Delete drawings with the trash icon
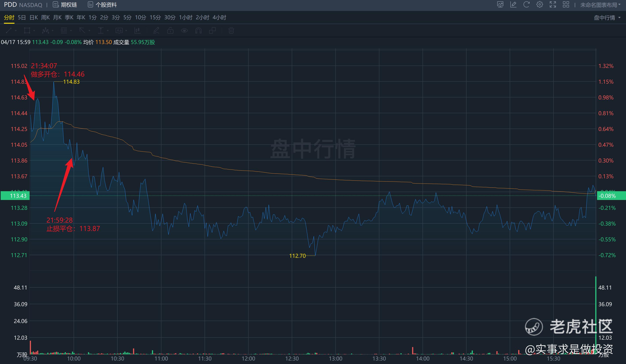Image resolution: width=626 pixels, height=364 pixels. point(231,31)
